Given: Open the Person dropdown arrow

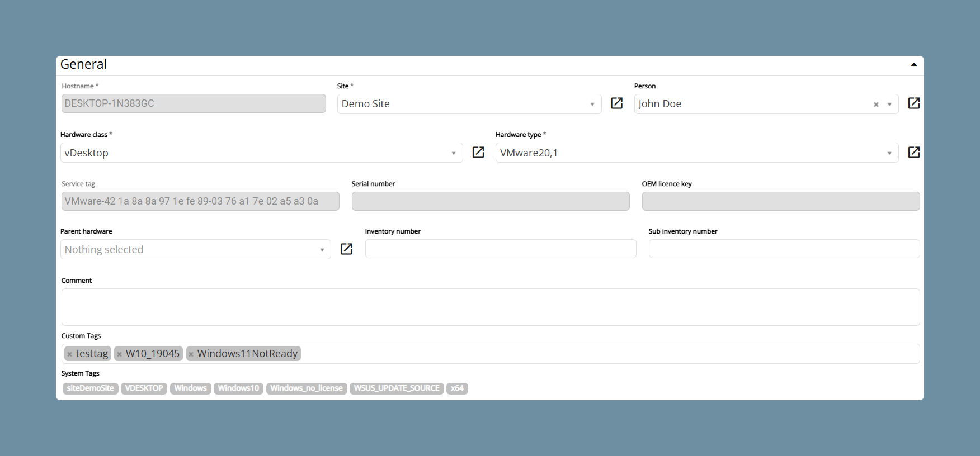Looking at the screenshot, I should (x=889, y=104).
